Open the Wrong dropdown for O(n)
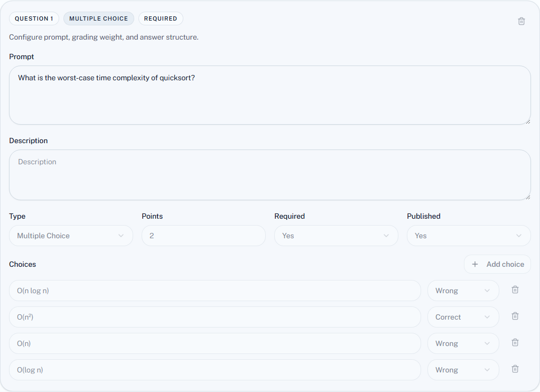 coord(463,343)
